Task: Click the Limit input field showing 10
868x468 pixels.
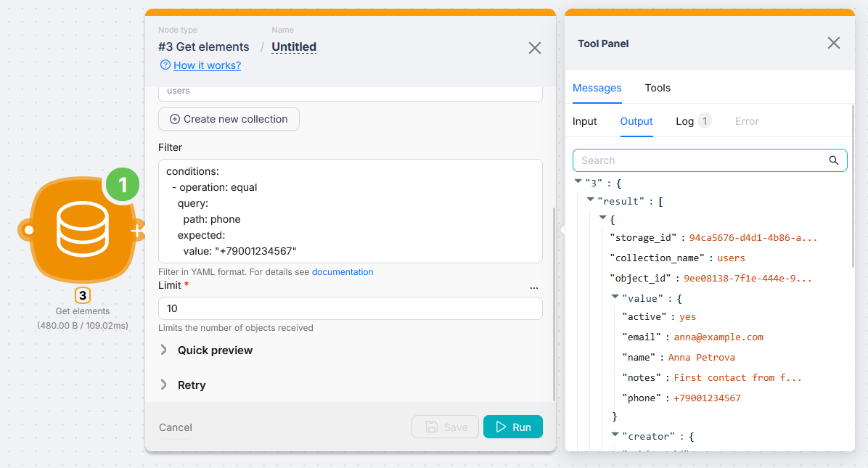Action: coord(350,308)
